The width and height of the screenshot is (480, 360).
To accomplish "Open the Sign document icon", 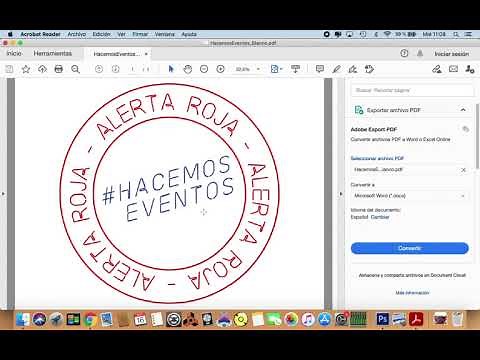I will coord(353,69).
